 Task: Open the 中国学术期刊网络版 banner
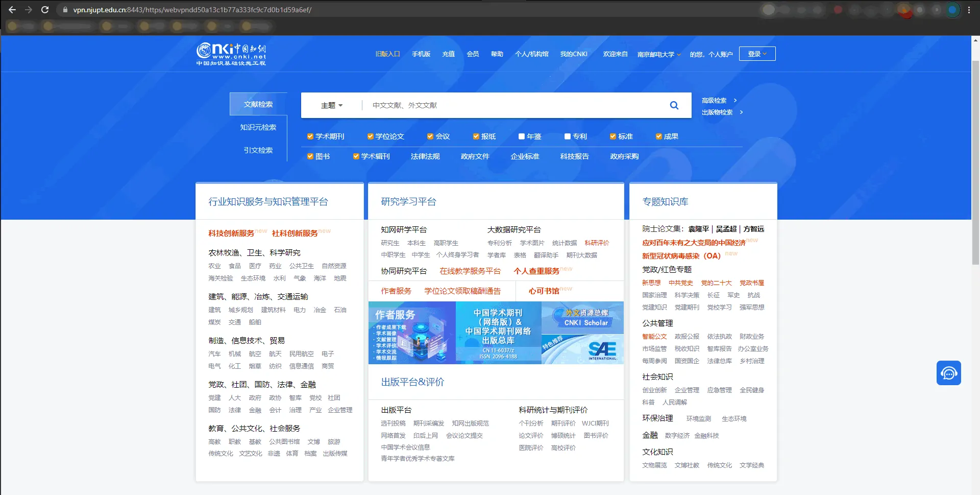pyautogui.click(x=498, y=333)
